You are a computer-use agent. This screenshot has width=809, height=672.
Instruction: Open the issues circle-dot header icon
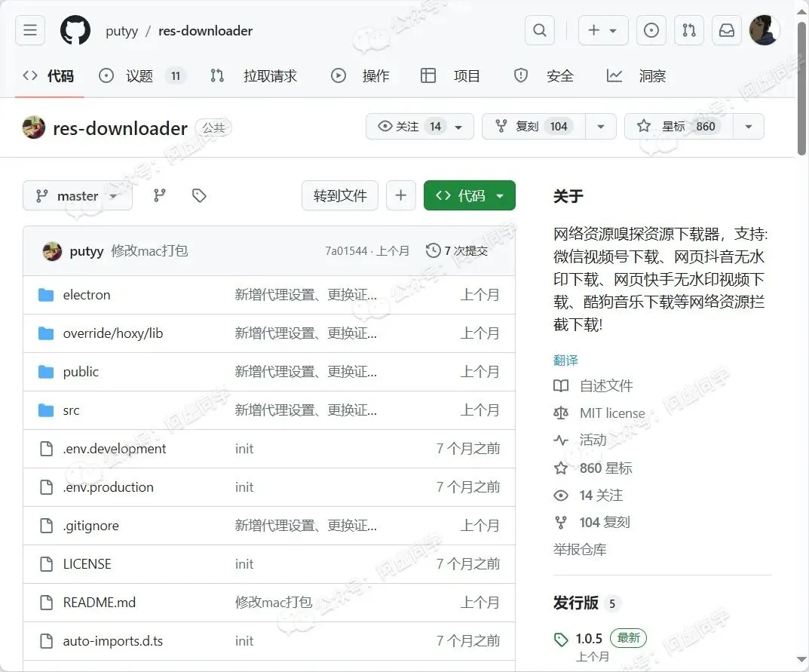(651, 30)
